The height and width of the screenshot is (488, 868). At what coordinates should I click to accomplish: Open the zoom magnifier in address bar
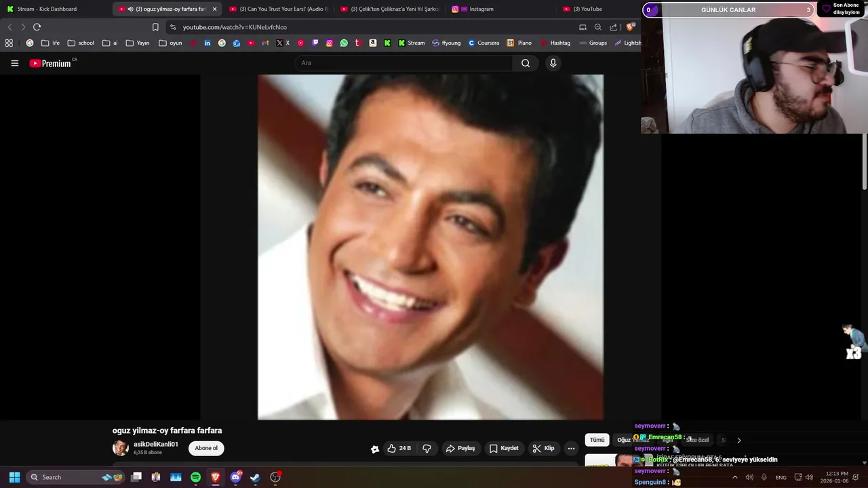point(598,27)
